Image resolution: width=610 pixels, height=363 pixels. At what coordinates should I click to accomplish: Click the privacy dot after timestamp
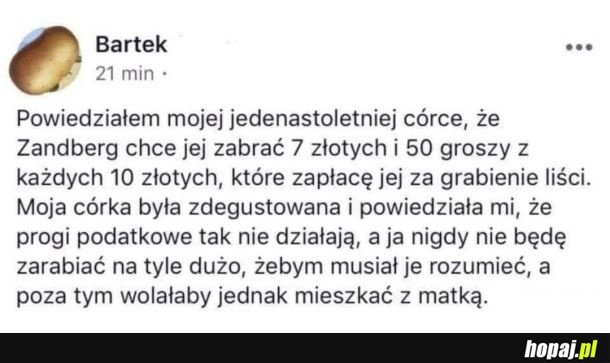tap(164, 73)
